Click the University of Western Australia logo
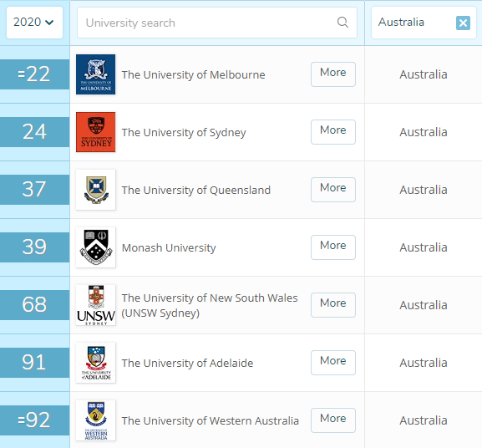This screenshot has width=482, height=448. pyautogui.click(x=95, y=420)
